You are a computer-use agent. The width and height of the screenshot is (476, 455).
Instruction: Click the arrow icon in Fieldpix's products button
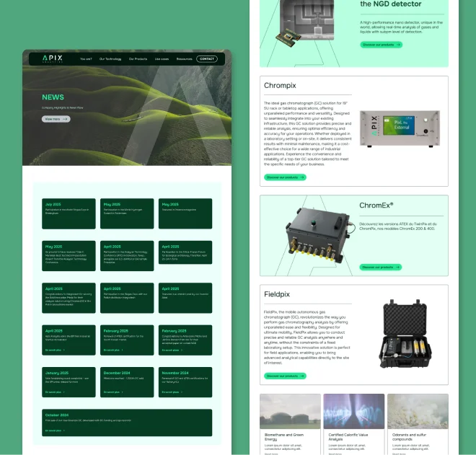coord(302,376)
